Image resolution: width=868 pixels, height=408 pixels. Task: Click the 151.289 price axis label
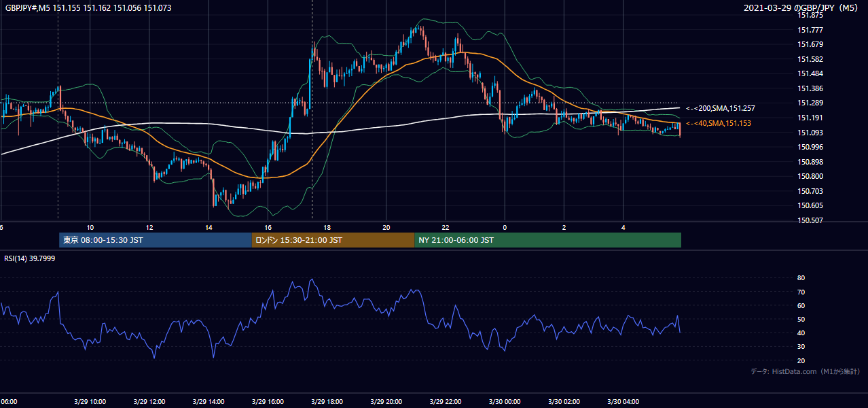point(810,103)
